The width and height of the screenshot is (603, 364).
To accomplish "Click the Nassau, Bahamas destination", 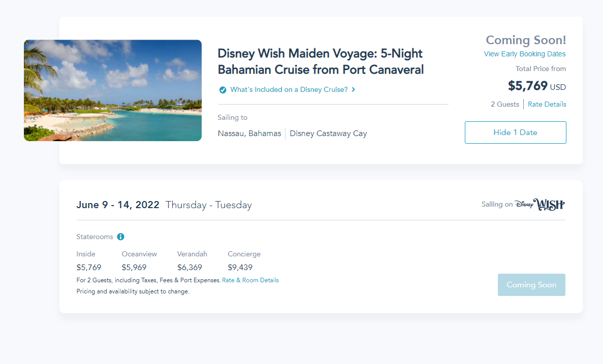I will click(249, 134).
